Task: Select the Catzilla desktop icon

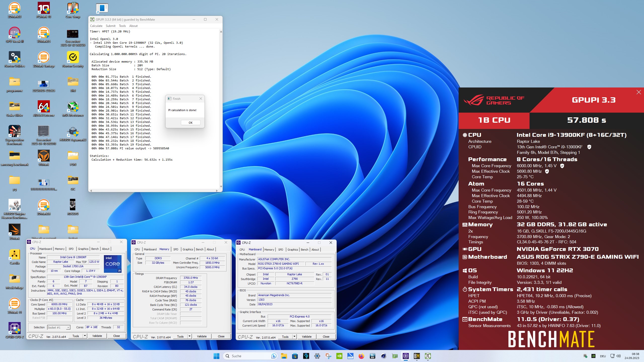Action: (x=14, y=256)
